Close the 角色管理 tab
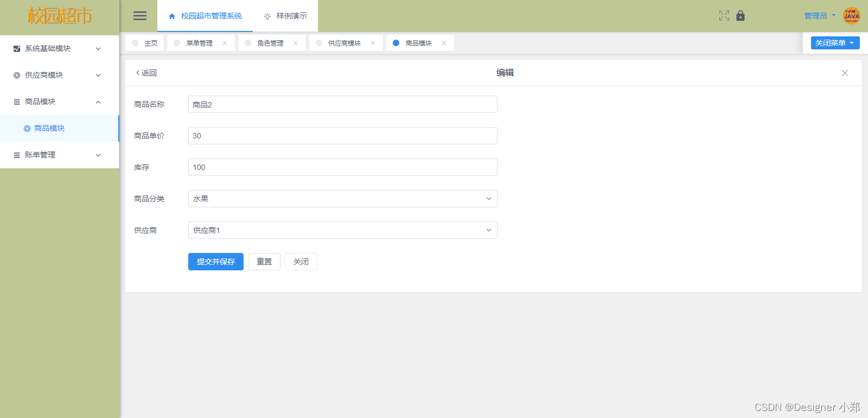Image resolution: width=868 pixels, height=418 pixels. tap(296, 43)
